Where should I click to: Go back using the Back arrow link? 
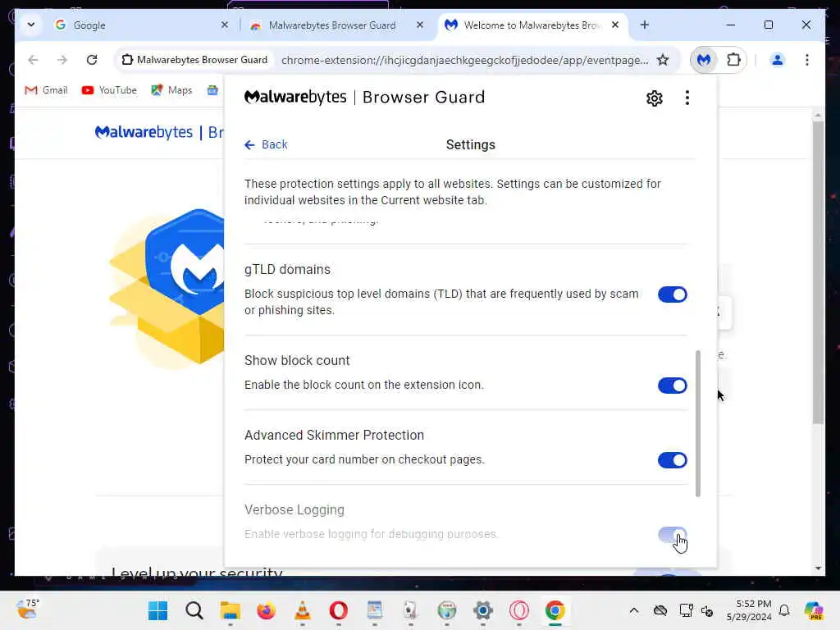coord(266,144)
